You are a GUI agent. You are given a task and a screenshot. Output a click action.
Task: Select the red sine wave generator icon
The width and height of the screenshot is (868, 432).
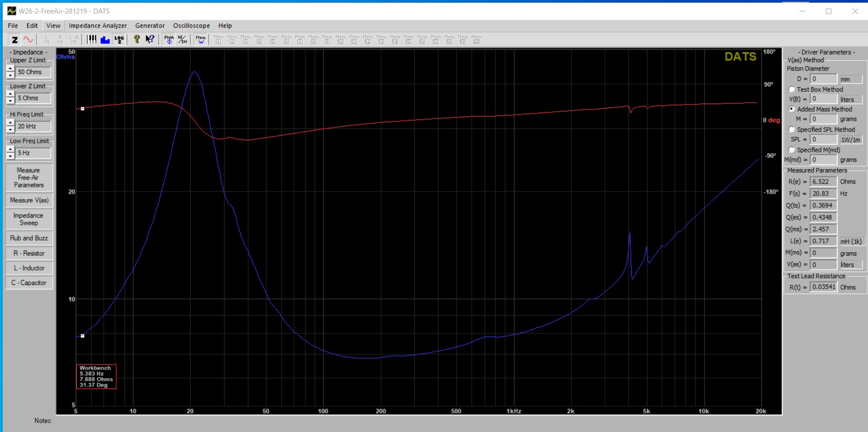pyautogui.click(x=28, y=40)
